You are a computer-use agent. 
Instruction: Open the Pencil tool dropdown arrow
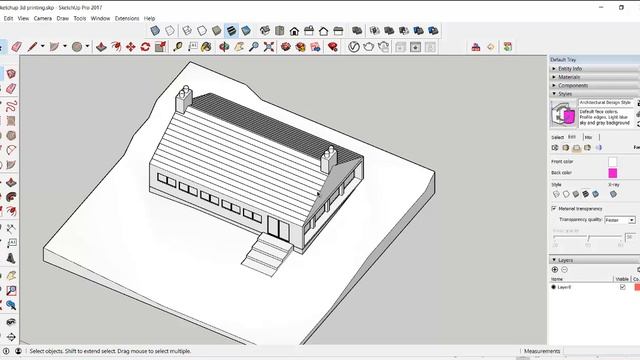pyautogui.click(x=42, y=47)
